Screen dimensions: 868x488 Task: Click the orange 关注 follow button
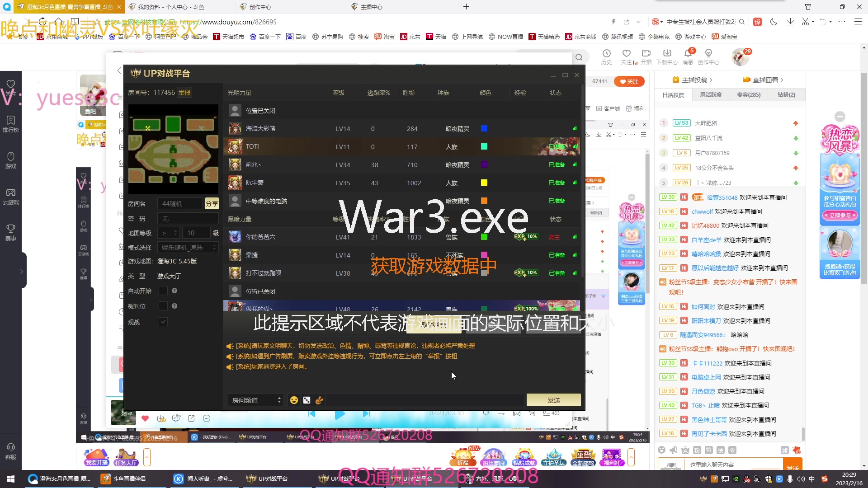pyautogui.click(x=629, y=81)
